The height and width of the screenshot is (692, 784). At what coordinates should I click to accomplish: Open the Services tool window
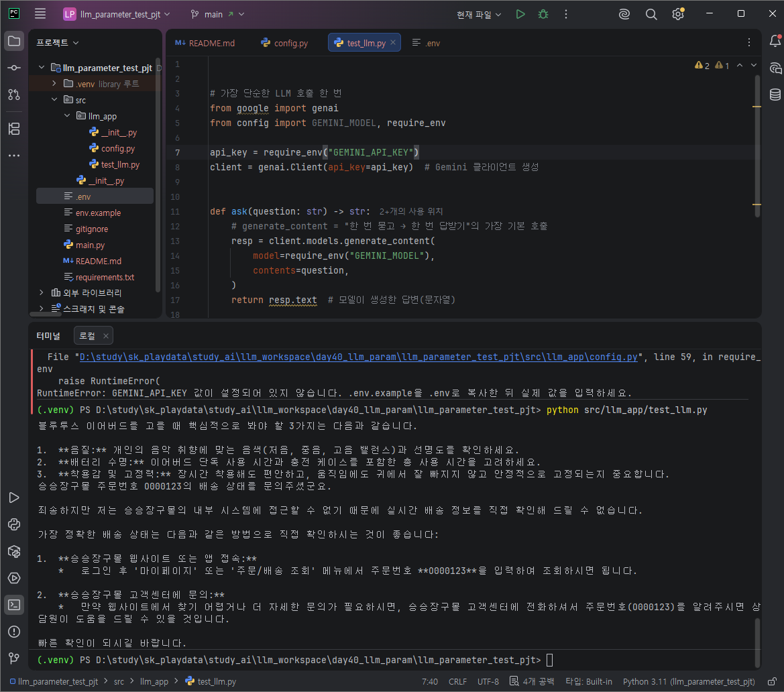click(x=14, y=578)
